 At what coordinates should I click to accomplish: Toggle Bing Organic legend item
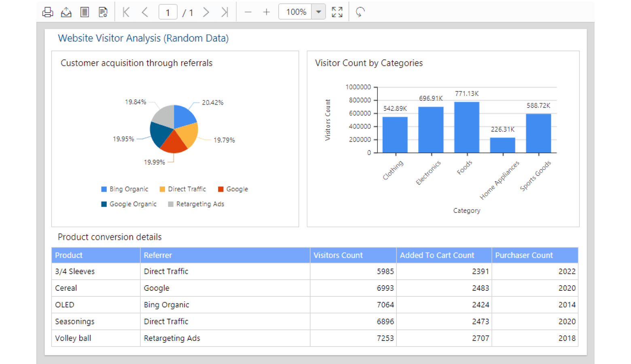click(x=129, y=189)
